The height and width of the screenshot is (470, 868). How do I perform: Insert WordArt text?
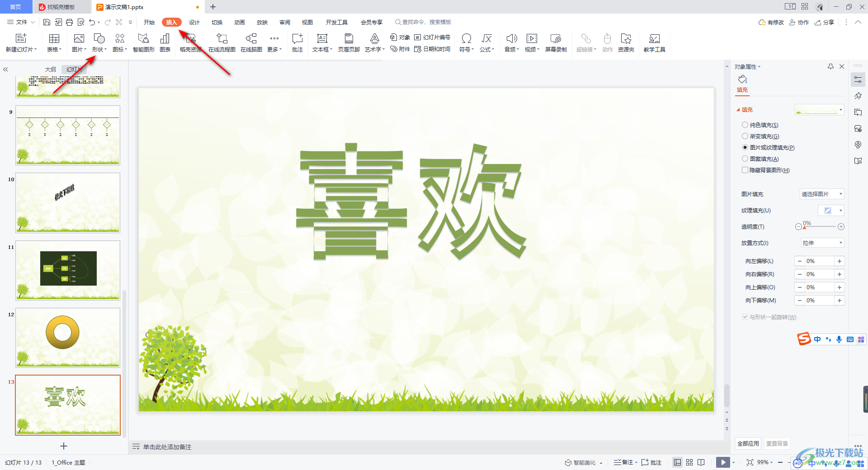click(x=374, y=43)
